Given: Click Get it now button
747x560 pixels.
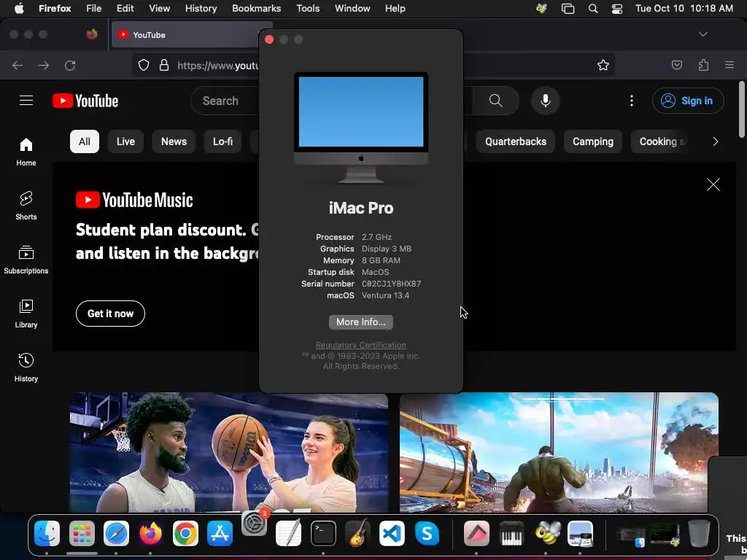Looking at the screenshot, I should (111, 314).
